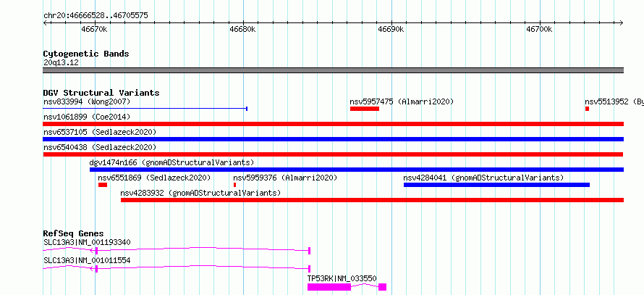644x295 pixels.
Task: Click the nsv833994 (Wong2007) variant label
Action: point(87,101)
